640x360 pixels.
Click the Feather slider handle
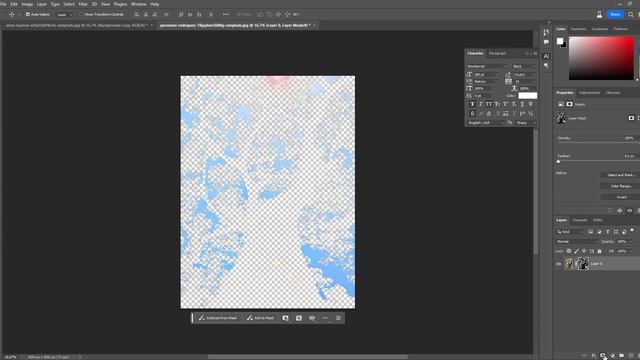[x=558, y=162]
